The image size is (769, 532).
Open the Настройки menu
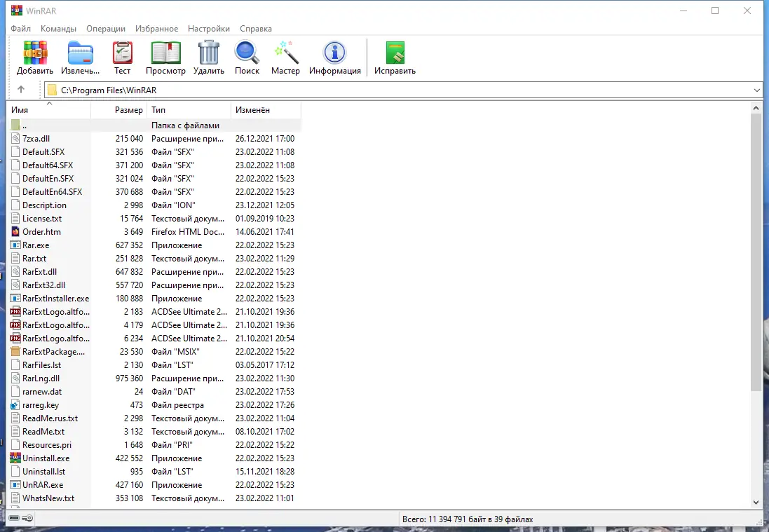coord(209,29)
